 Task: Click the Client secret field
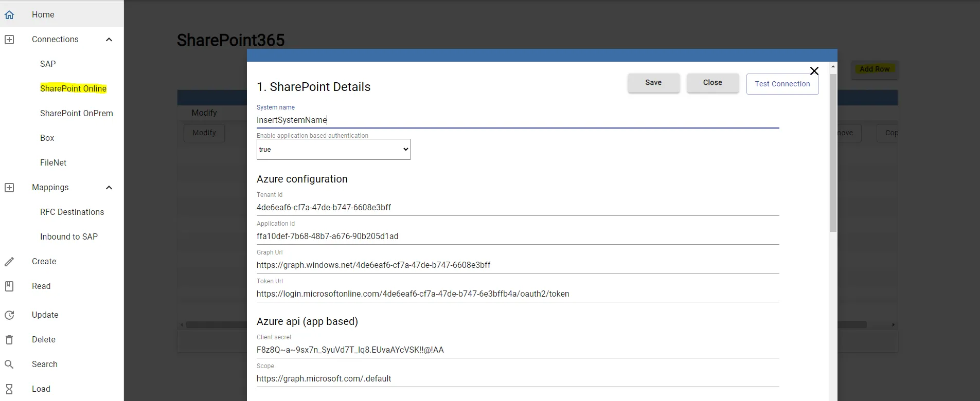coord(518,350)
